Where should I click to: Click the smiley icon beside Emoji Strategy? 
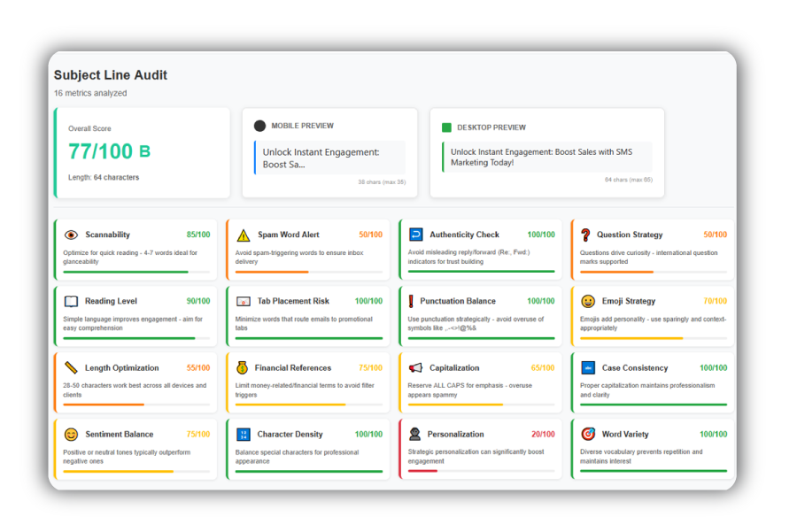(x=588, y=302)
